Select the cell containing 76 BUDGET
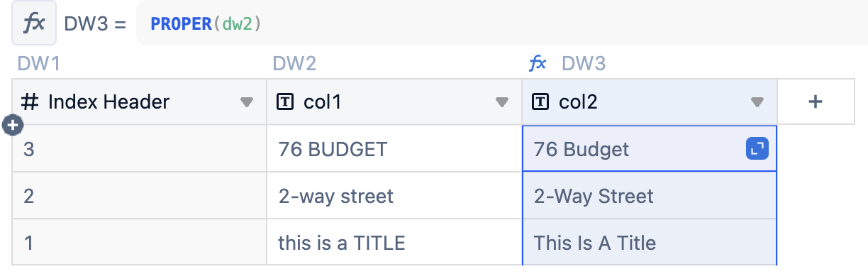The height and width of the screenshot is (274, 868). pos(394,149)
